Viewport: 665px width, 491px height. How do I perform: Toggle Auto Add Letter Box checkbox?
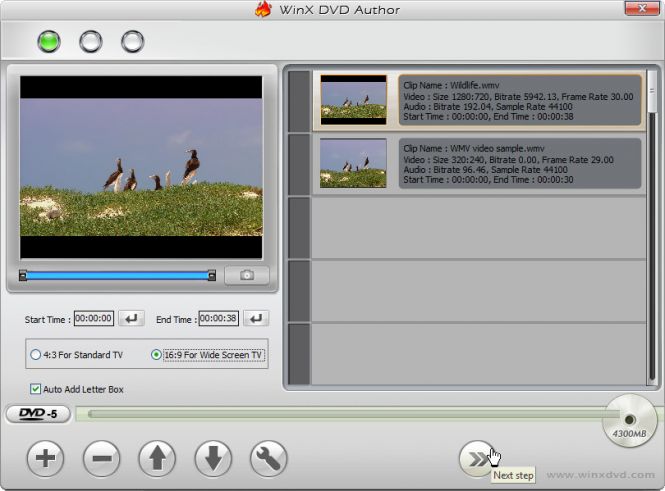point(36,389)
